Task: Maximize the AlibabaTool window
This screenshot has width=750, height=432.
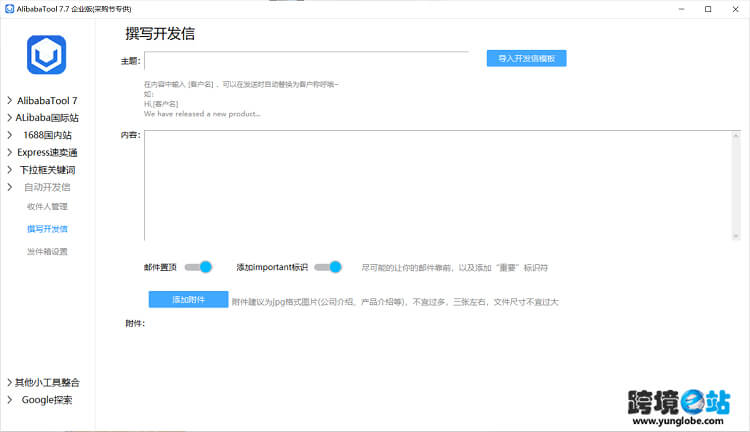Action: pos(708,9)
